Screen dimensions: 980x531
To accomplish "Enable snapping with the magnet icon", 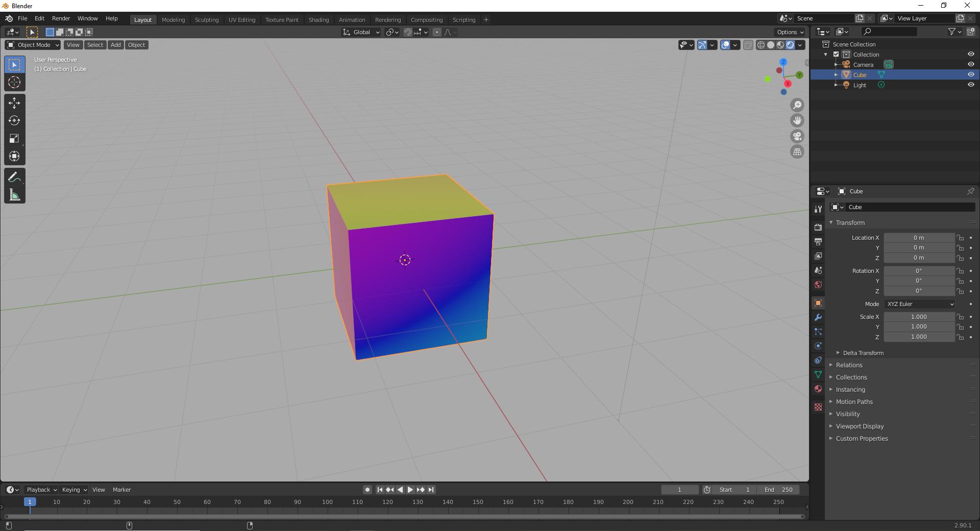I will [x=408, y=32].
